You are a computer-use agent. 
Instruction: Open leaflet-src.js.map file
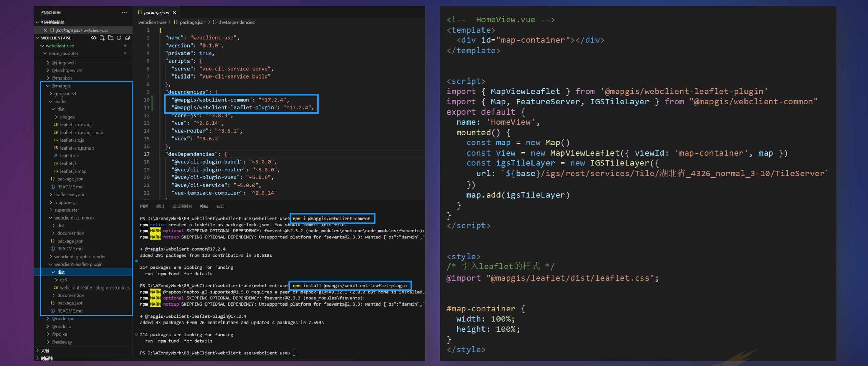77,148
